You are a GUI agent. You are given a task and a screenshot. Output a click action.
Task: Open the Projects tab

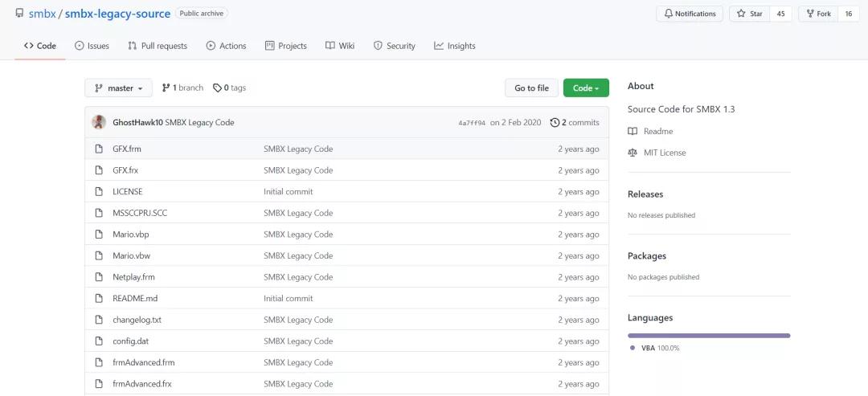(x=286, y=46)
